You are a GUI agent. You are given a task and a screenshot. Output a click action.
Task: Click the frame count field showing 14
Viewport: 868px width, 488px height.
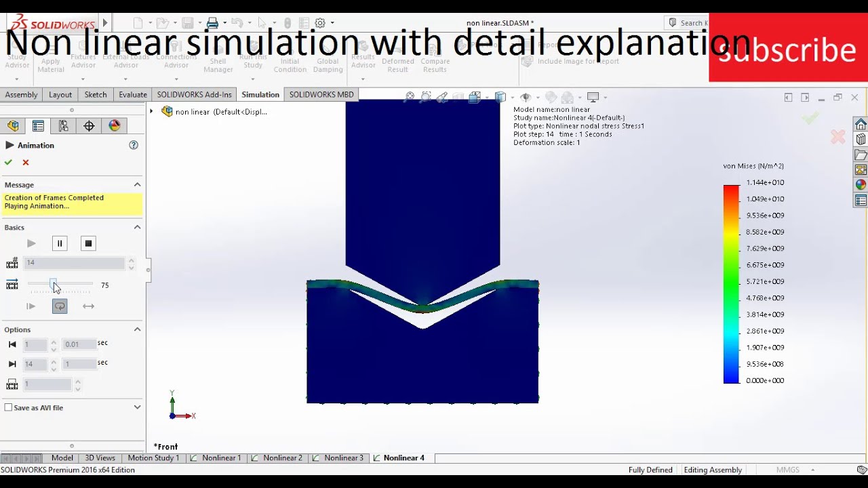[75, 263]
